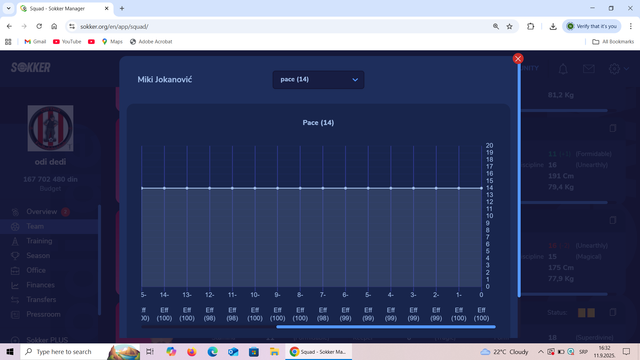Open Chrome three-dot menu
The image size is (640, 360).
631,26
